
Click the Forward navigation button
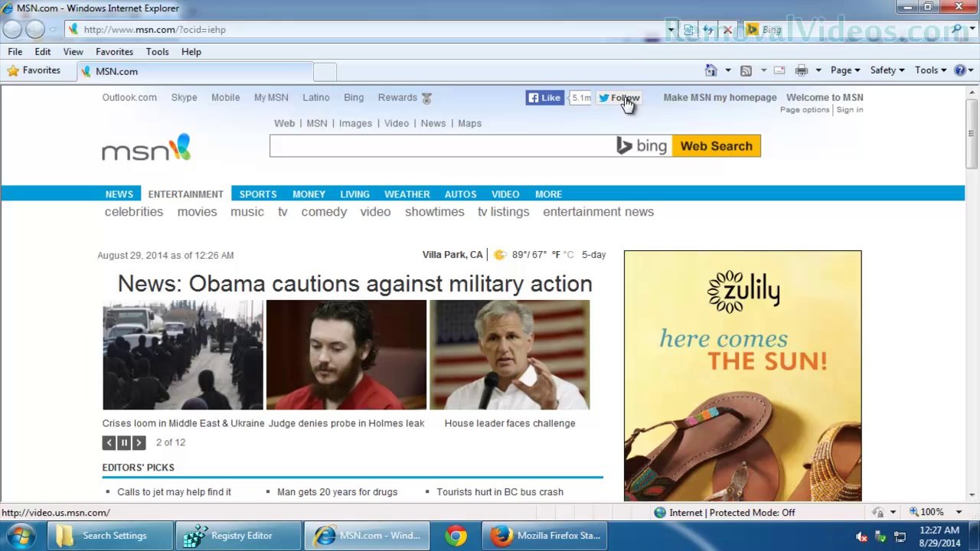point(35,29)
